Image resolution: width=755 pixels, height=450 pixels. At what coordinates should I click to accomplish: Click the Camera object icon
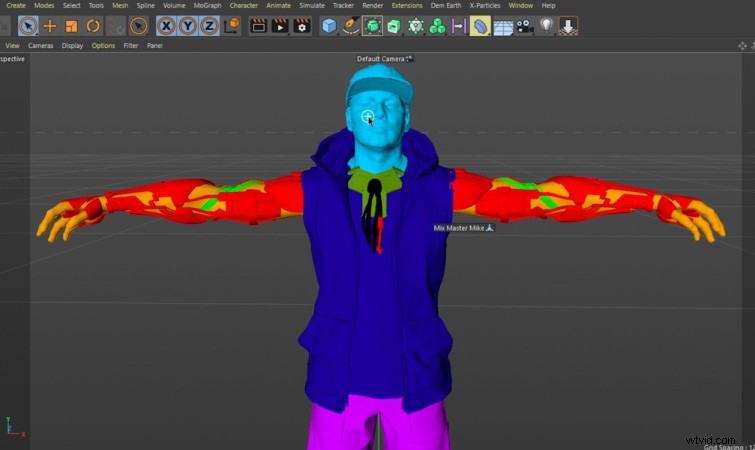(525, 26)
